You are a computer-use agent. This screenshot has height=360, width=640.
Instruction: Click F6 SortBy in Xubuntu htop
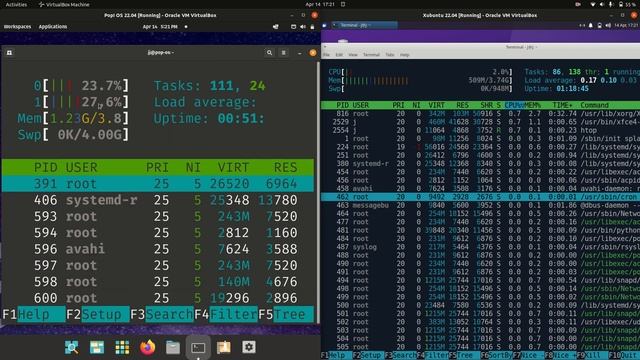coord(496,356)
